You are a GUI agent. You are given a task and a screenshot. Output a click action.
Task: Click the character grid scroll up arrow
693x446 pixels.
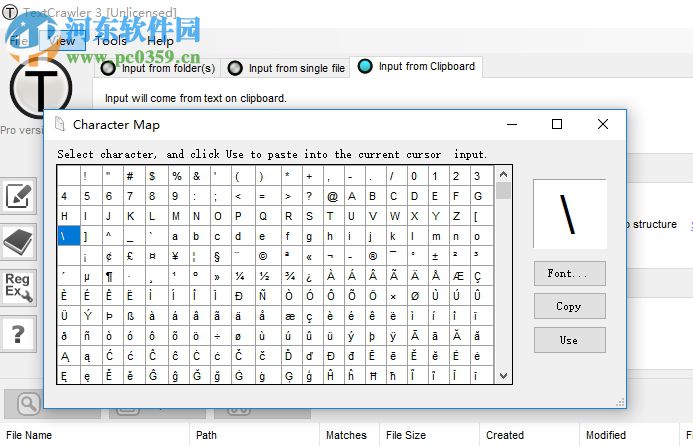click(503, 174)
